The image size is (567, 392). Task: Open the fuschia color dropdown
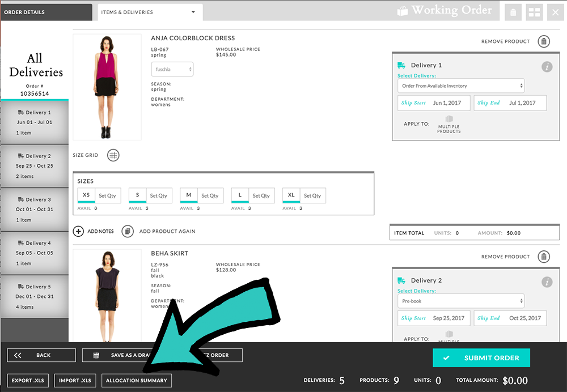172,69
